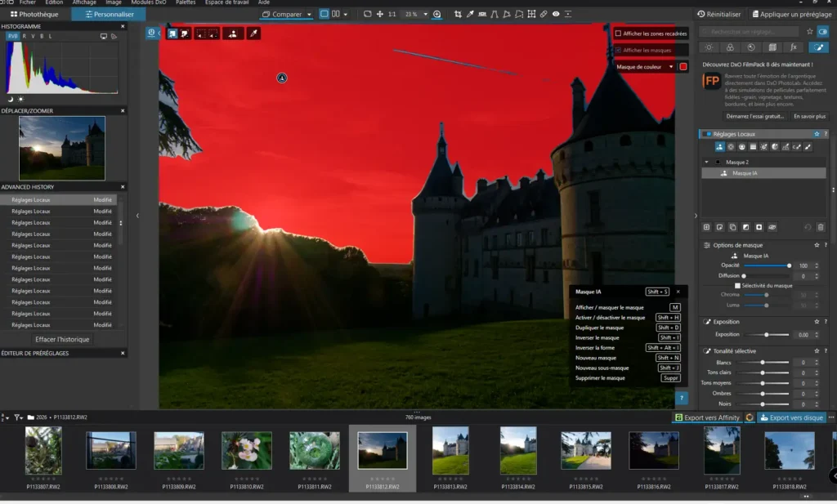Click Démarrez l'essai gratuit button

pos(754,116)
